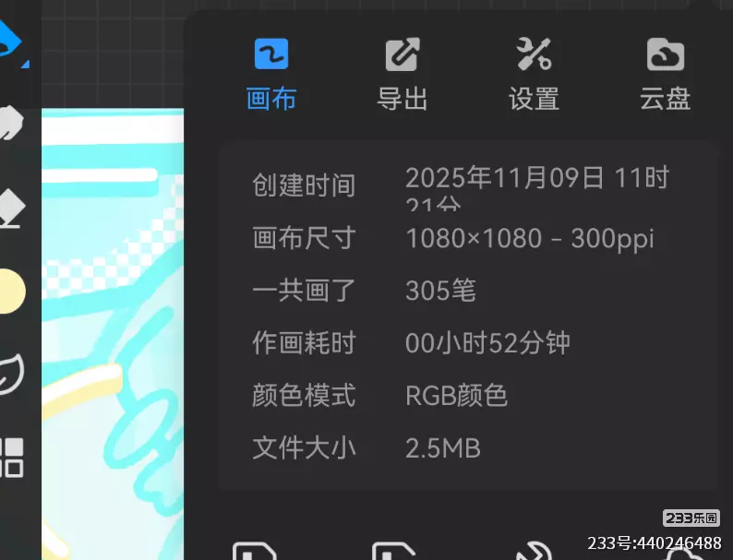Select the eraser tool
733x560 pixels.
coord(12,208)
